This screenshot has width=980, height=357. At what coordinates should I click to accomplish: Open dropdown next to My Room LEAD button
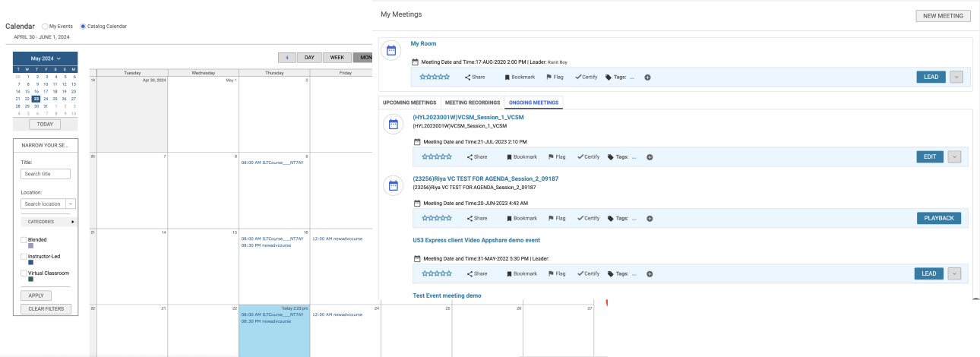coord(956,77)
